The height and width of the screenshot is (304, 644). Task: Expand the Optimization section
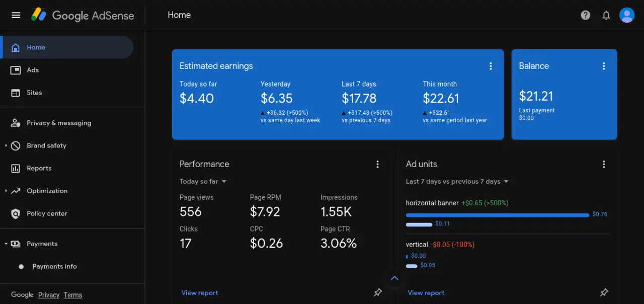tap(6, 191)
